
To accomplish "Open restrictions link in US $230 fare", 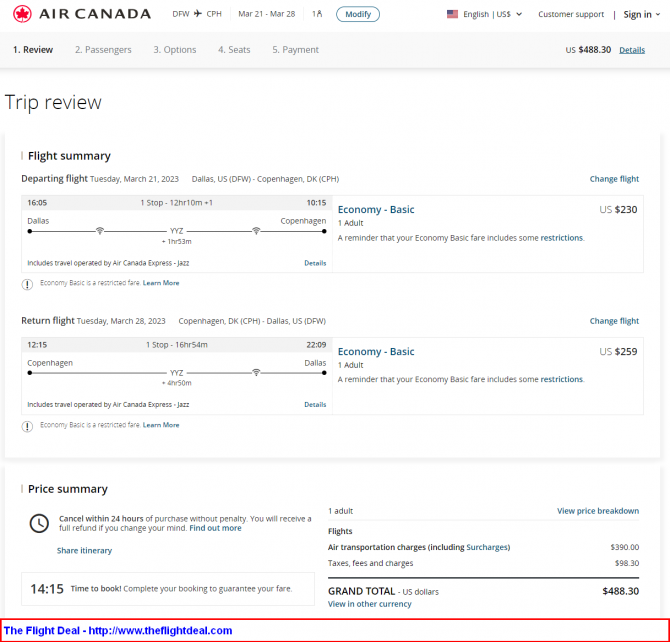I will point(561,238).
